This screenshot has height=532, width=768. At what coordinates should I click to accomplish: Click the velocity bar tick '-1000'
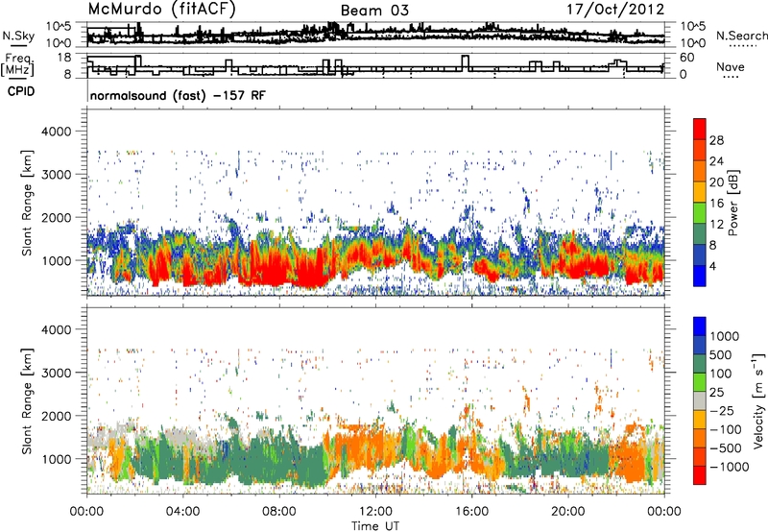tap(729, 467)
